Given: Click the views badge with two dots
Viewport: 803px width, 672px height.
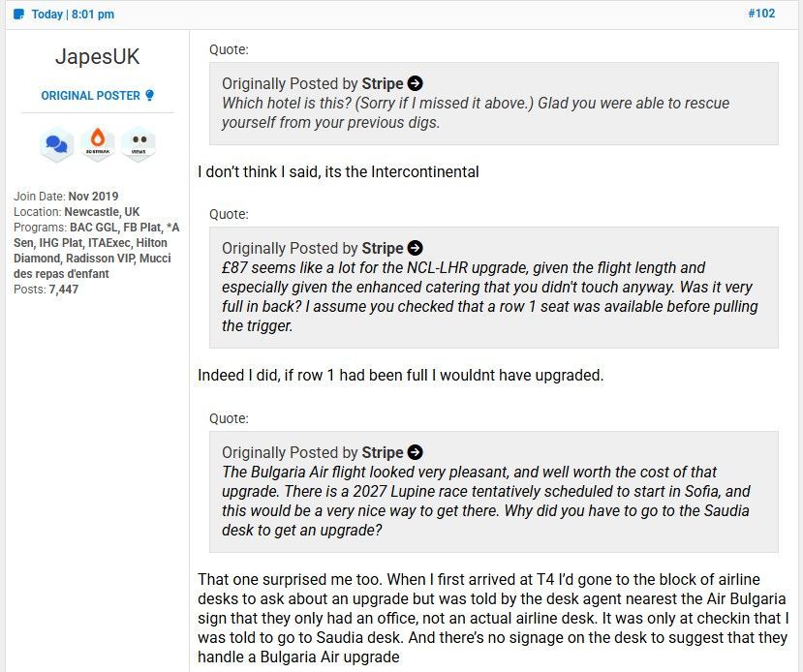Looking at the screenshot, I should pyautogui.click(x=139, y=144).
